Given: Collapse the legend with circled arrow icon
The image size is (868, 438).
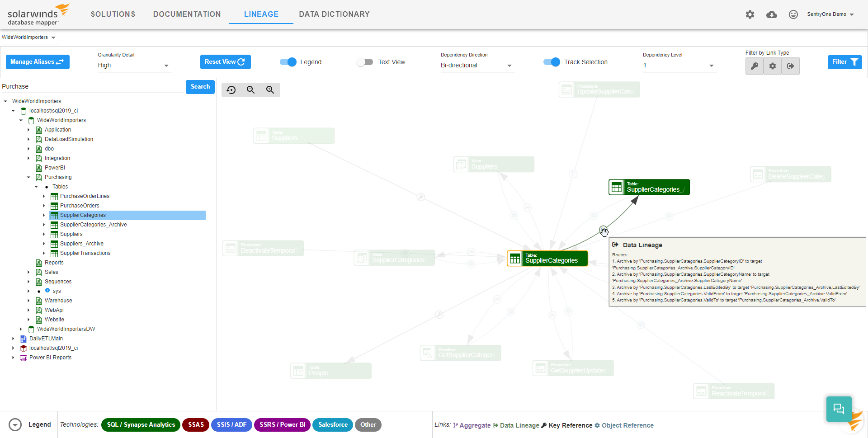Looking at the screenshot, I should pos(15,425).
